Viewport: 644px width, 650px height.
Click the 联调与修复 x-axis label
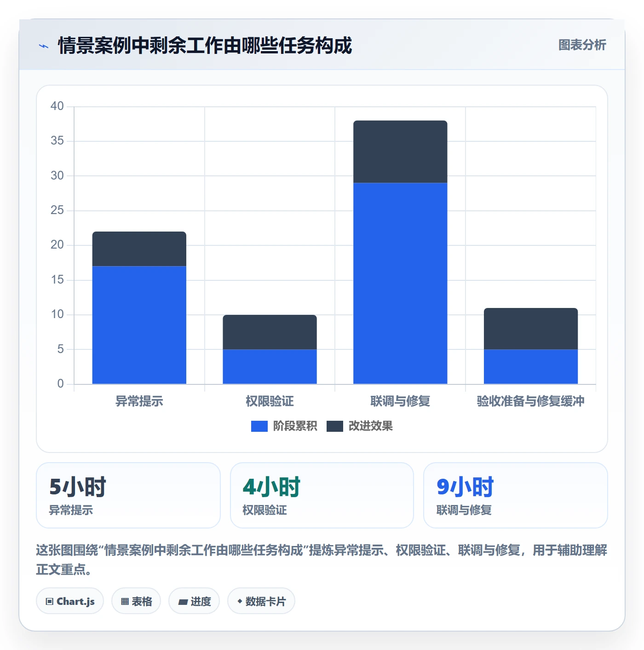[400, 401]
